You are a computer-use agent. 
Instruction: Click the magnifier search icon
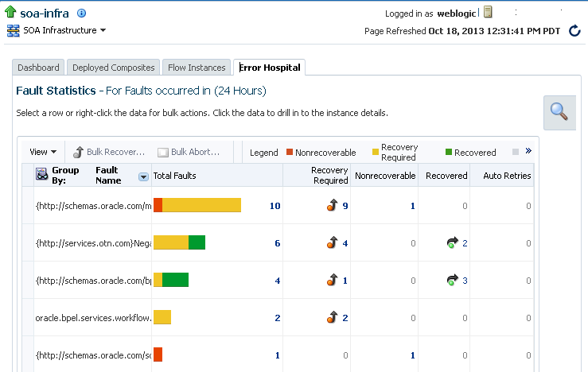tap(559, 112)
